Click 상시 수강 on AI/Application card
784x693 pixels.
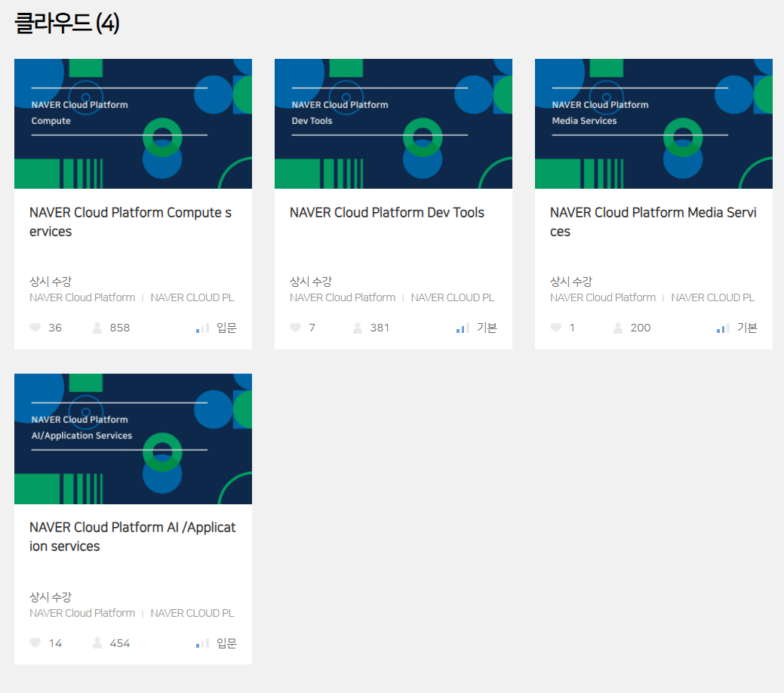(51, 597)
